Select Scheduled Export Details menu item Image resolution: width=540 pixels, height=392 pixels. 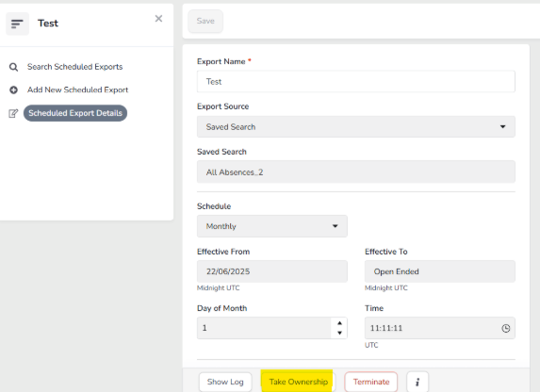pyautogui.click(x=75, y=113)
